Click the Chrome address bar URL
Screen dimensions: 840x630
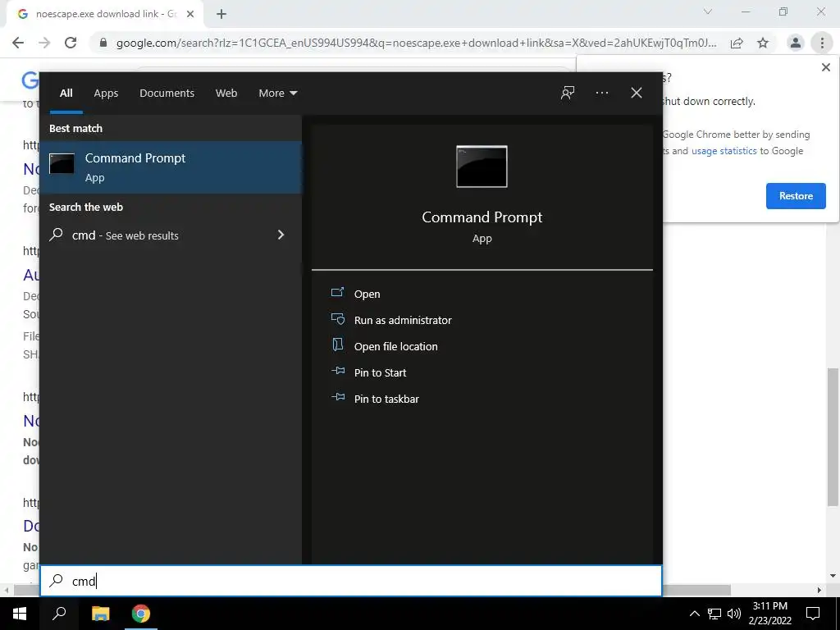click(x=416, y=43)
